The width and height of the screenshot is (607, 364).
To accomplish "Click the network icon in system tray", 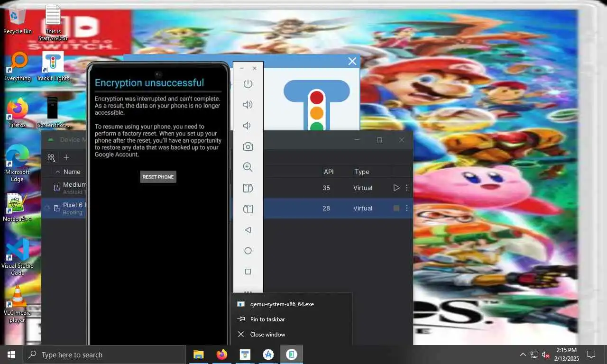I will pos(534,355).
